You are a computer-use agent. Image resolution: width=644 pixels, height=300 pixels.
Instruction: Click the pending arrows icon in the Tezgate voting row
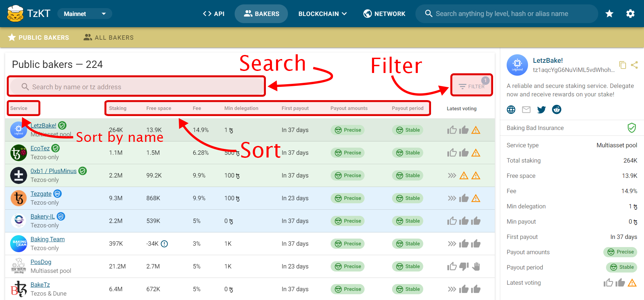pyautogui.click(x=452, y=198)
